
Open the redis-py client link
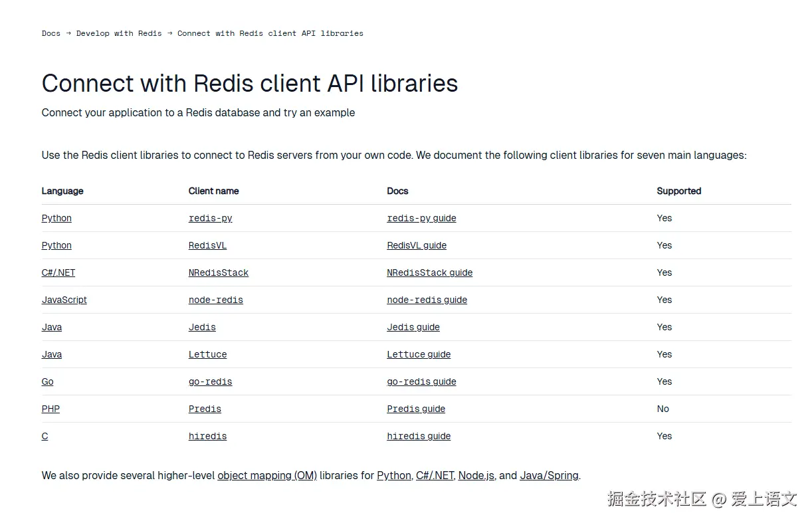tap(211, 218)
